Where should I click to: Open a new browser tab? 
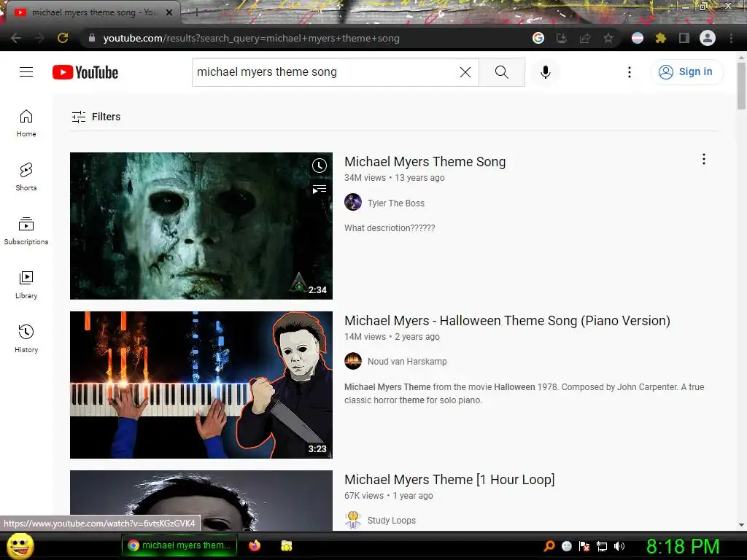click(196, 13)
